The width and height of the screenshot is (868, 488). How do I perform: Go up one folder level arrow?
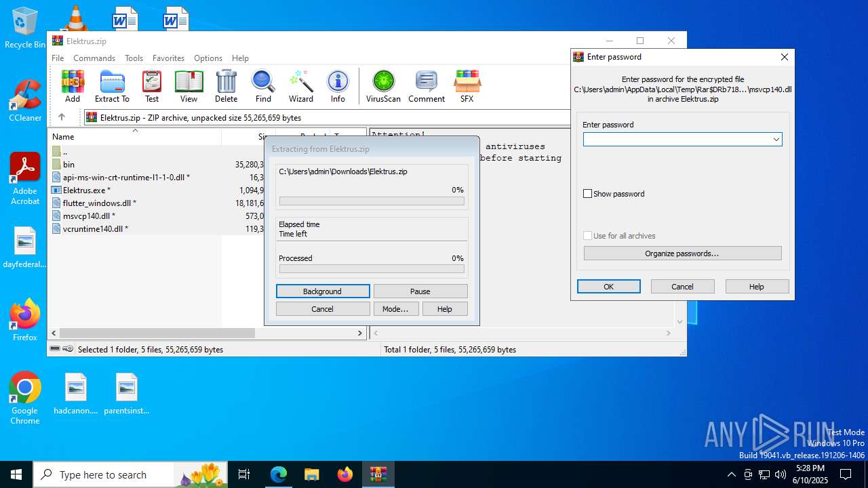click(61, 117)
